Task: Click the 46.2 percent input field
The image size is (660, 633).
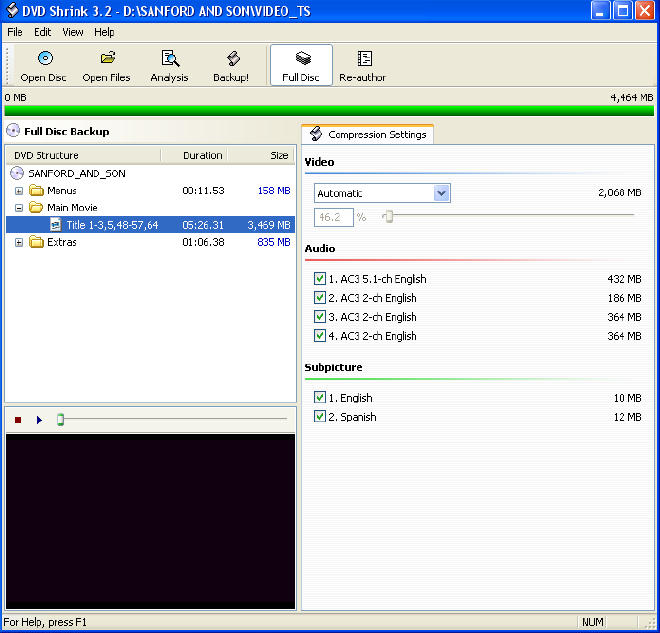Action: click(334, 217)
